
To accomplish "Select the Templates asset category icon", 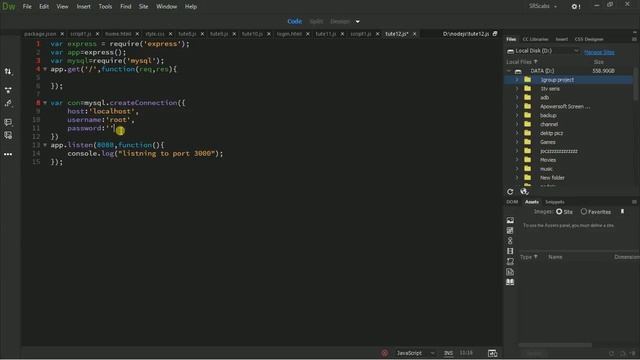I will click(x=510, y=272).
